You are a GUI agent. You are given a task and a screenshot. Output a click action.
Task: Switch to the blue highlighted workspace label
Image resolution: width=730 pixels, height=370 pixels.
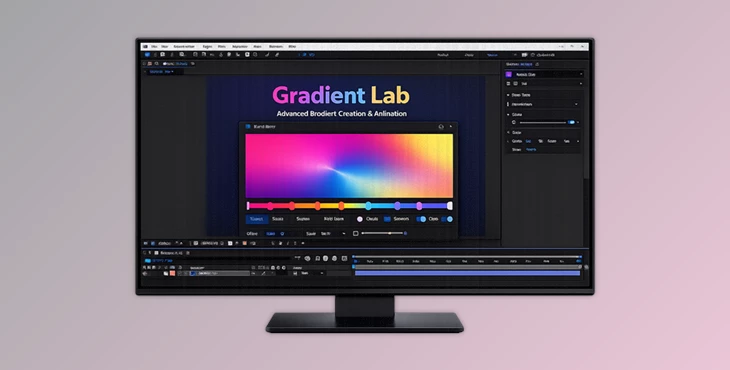[492, 55]
